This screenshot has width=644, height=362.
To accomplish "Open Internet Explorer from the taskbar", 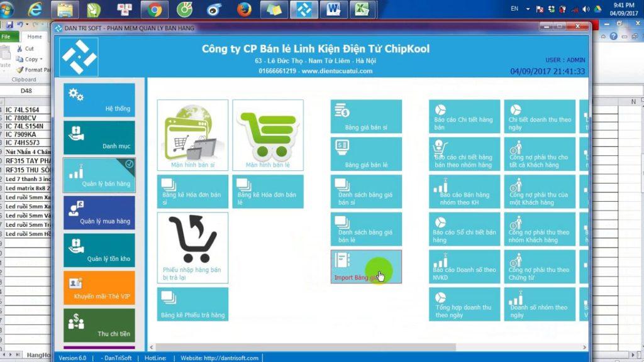I will [35, 9].
